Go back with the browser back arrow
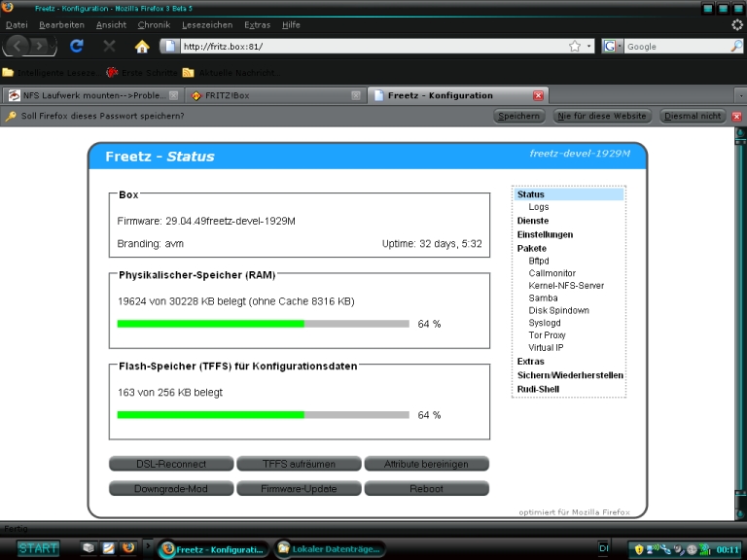Viewport: 747px width, 560px height. point(19,46)
